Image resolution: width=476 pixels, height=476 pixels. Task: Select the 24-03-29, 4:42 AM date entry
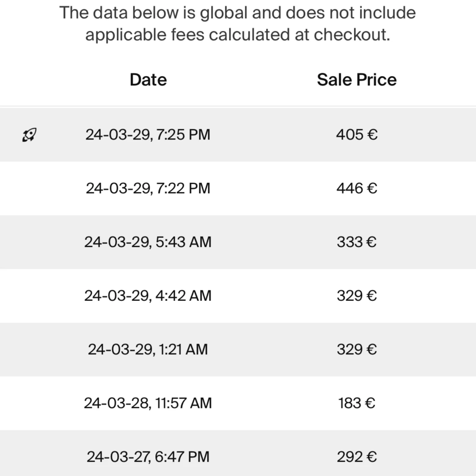point(148,296)
